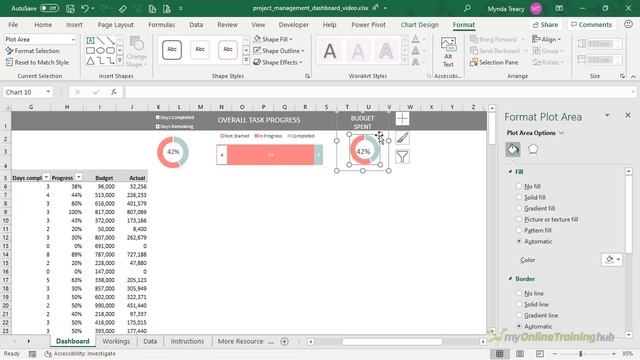The image size is (640, 360).
Task: Switch to Page Layout view in status bar
Action: tap(520, 354)
